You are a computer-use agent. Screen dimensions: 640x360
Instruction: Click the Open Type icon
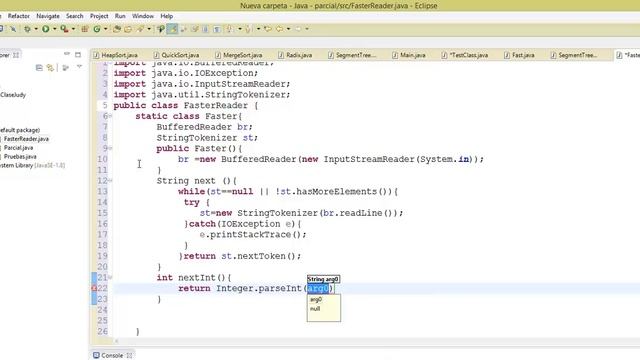point(117,29)
